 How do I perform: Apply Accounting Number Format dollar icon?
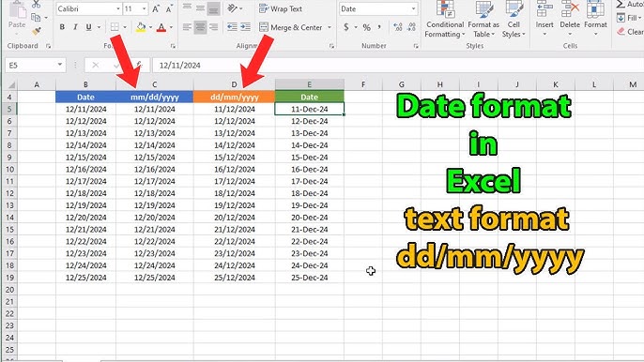pos(346,27)
